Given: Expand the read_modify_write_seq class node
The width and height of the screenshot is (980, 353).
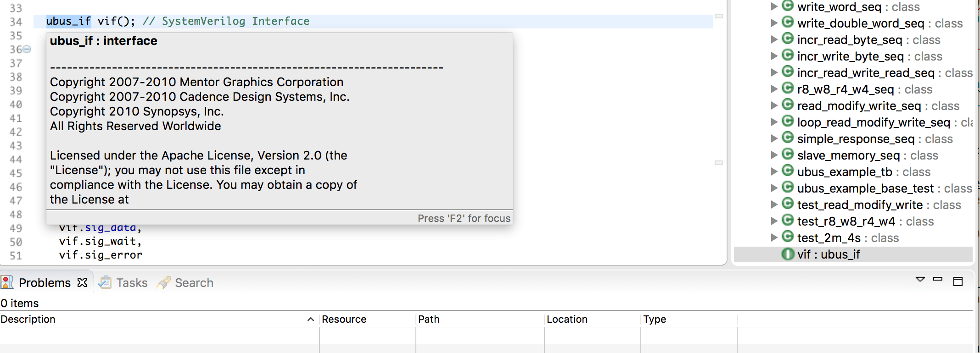Looking at the screenshot, I should click(x=774, y=105).
